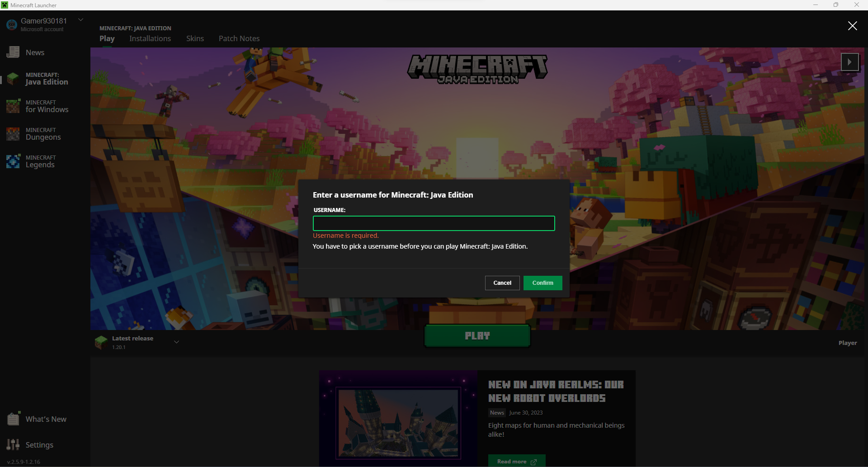Click the green PLAY button
The width and height of the screenshot is (868, 467).
click(x=477, y=336)
